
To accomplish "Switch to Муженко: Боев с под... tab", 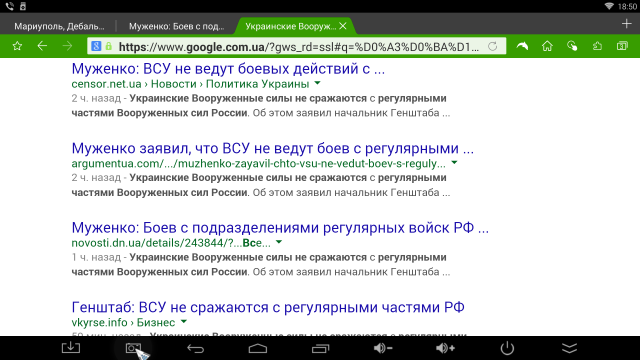I will tap(176, 26).
